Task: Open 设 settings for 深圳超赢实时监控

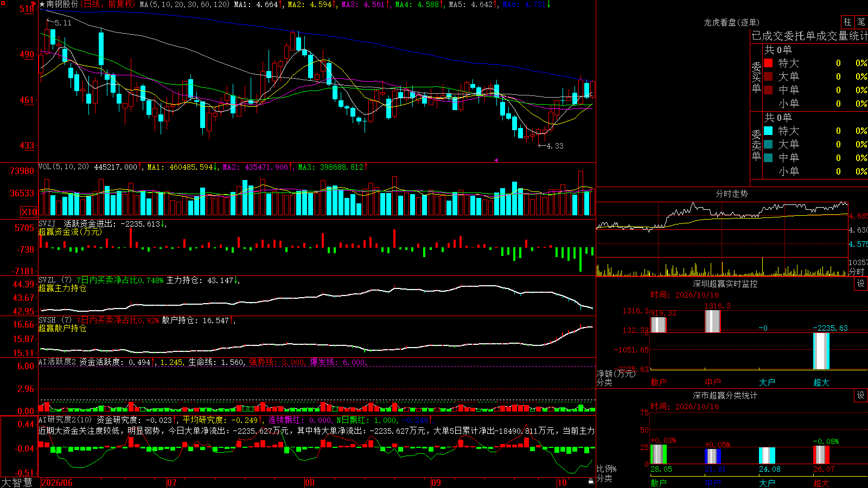Action: click(861, 284)
